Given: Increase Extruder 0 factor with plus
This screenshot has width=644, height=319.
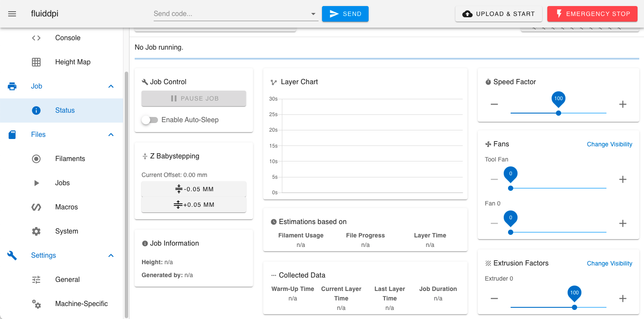Looking at the screenshot, I should point(622,298).
